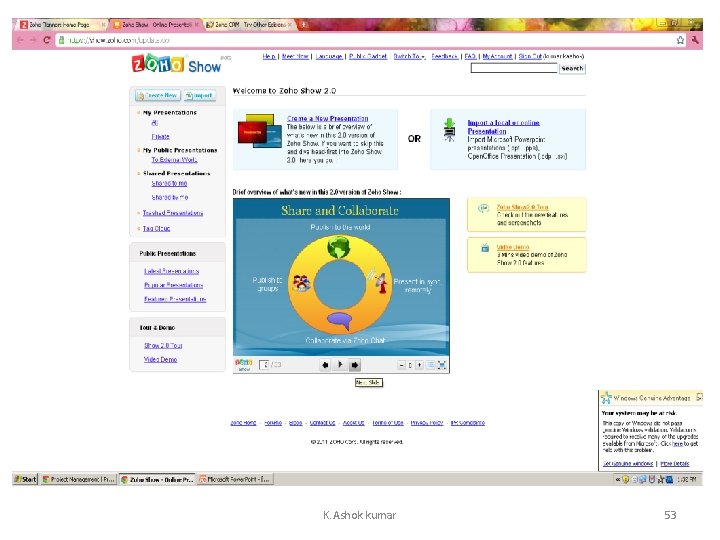720x540 pixels.
Task: Click the Zoho Show logo
Action: pyautogui.click(x=176, y=64)
